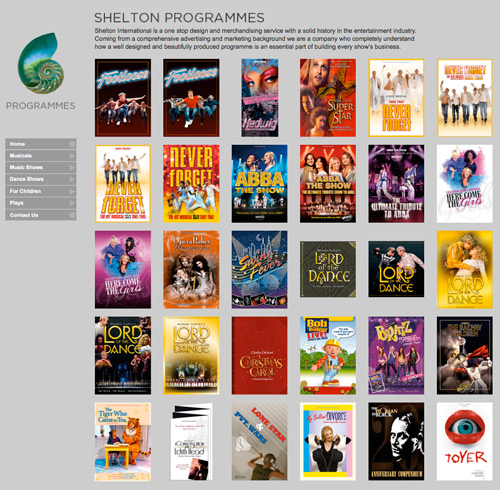Open the Home menu item
This screenshot has width=500, height=490.
[x=41, y=144]
